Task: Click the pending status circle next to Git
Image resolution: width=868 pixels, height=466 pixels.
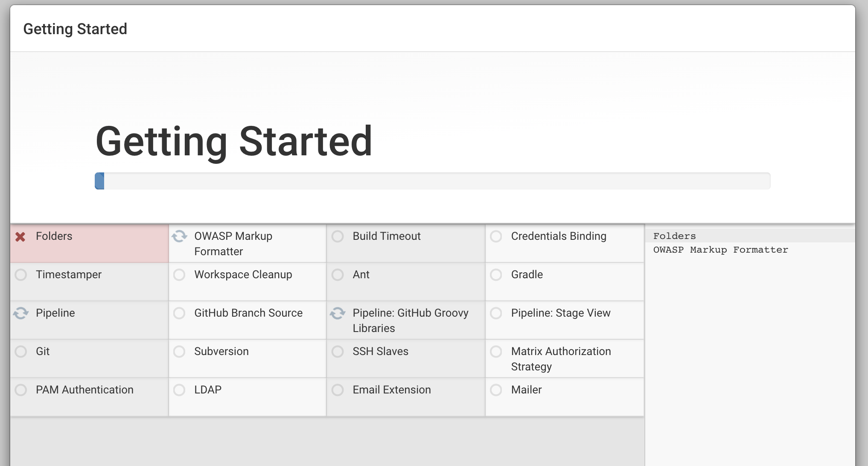Action: coord(20,352)
